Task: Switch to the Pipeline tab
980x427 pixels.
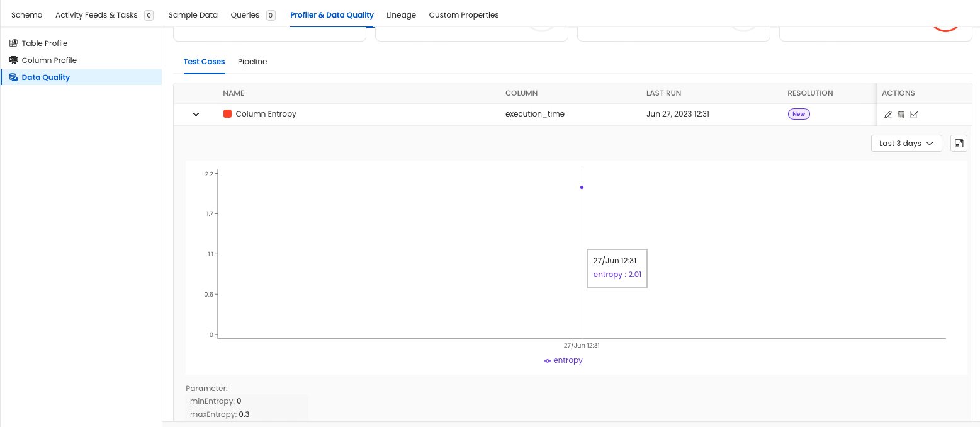Action: tap(252, 62)
